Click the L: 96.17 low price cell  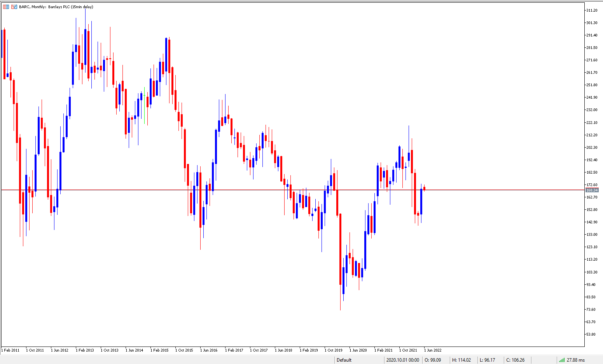coord(488,360)
